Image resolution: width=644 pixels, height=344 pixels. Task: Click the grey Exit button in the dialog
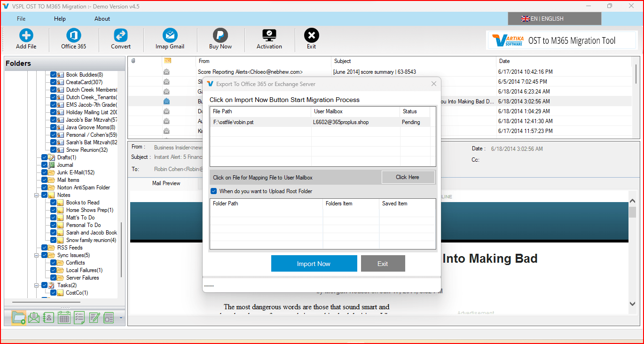pos(383,264)
